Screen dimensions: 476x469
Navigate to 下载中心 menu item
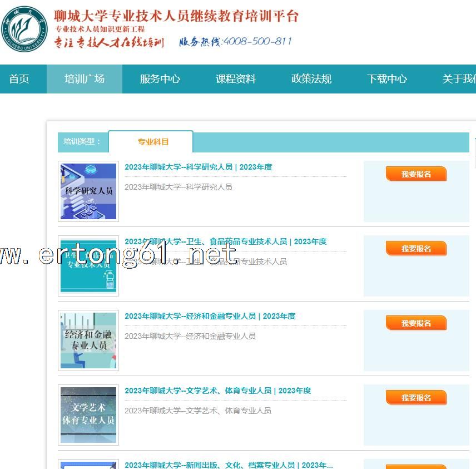(387, 79)
